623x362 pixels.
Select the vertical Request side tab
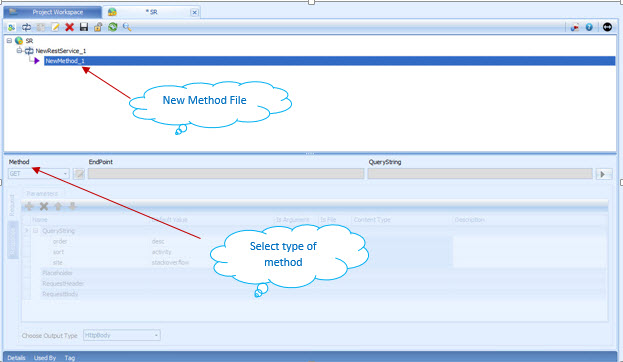(12, 205)
